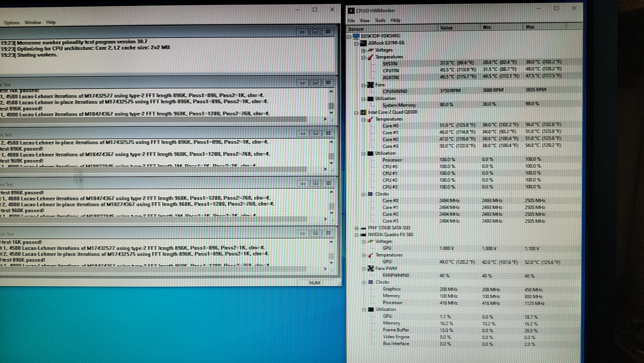Collapse the GPU Fans PWM node

point(364,269)
